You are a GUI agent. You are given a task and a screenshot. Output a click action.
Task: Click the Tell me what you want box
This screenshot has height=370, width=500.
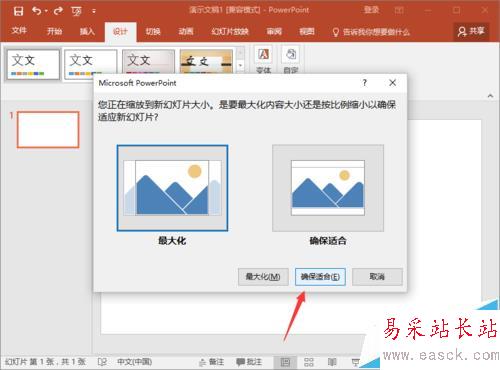[x=371, y=32]
